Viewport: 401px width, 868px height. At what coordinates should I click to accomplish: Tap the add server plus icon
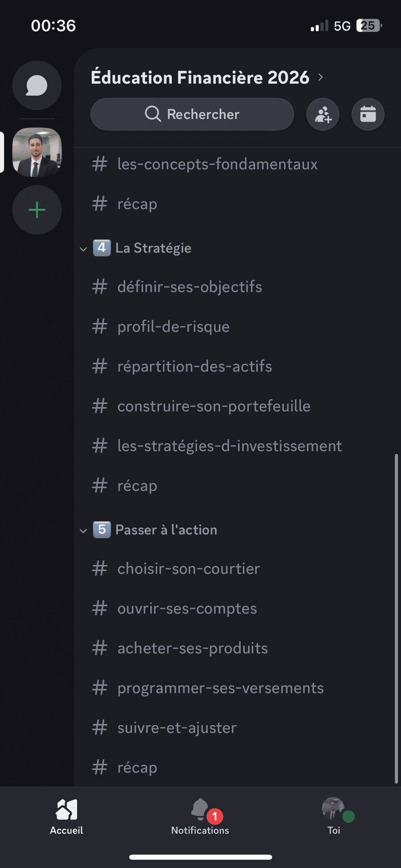point(37,209)
